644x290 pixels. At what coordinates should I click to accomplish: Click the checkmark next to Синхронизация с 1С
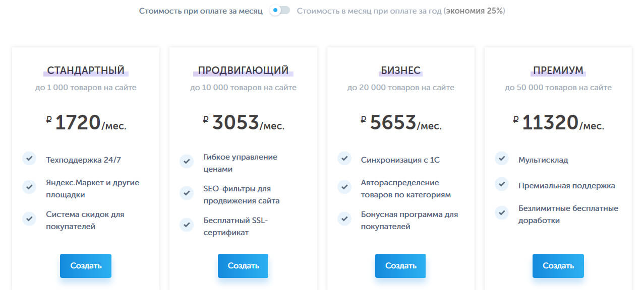(344, 158)
